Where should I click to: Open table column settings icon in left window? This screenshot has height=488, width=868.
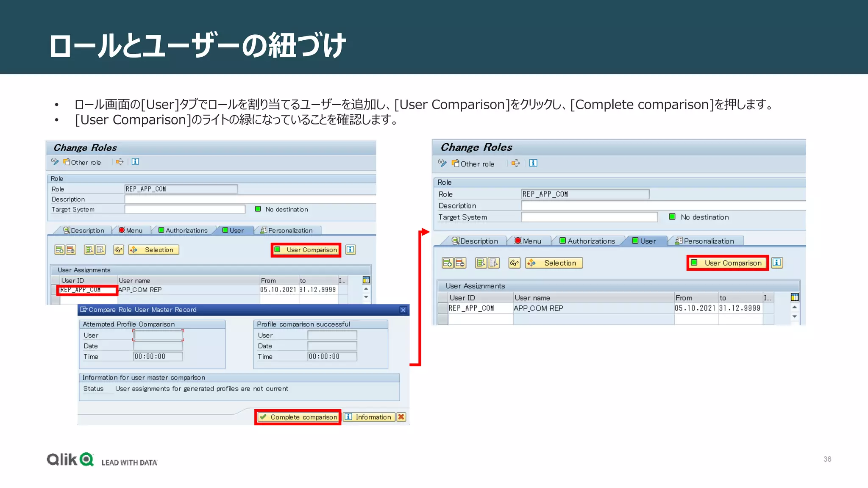tap(366, 280)
